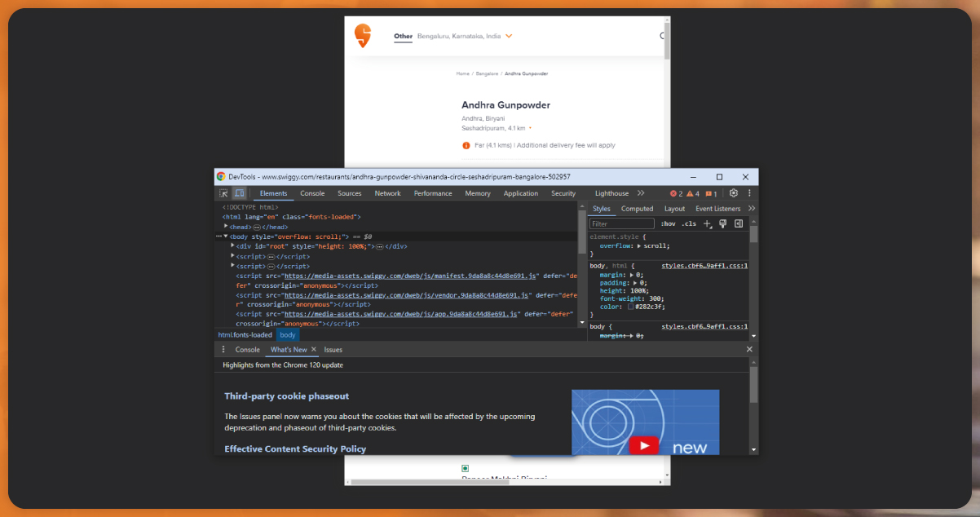Activate the inspect element picker in DevTools

pyautogui.click(x=223, y=193)
